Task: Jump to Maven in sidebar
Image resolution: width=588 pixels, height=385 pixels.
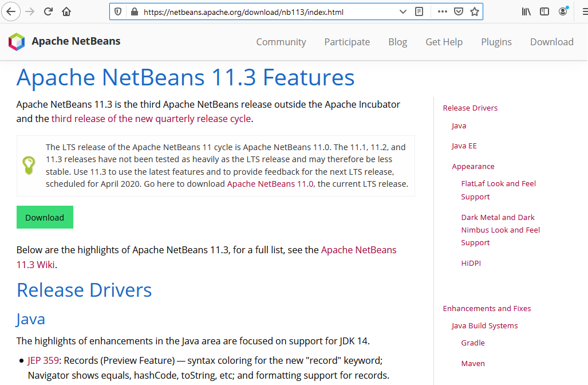Action: click(x=473, y=364)
